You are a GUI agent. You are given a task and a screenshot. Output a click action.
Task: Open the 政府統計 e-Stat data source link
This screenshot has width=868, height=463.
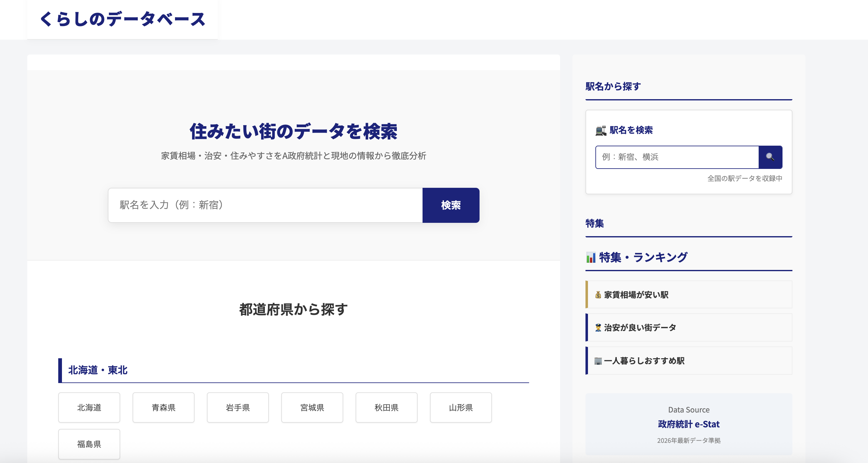click(x=688, y=424)
